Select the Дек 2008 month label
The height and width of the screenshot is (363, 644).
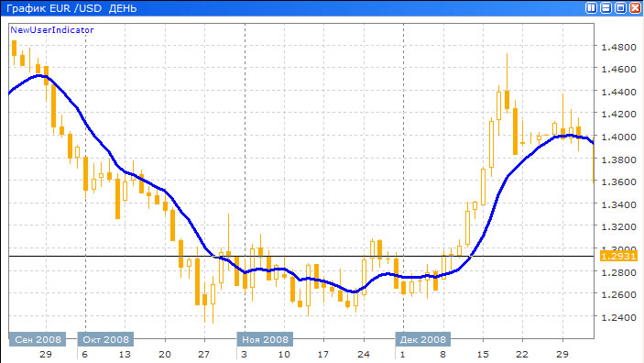423,339
